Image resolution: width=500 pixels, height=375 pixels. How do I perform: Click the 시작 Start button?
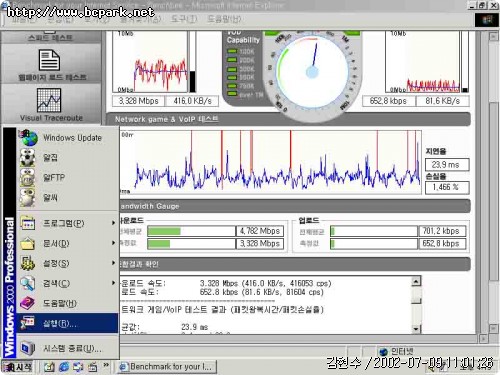point(17,367)
